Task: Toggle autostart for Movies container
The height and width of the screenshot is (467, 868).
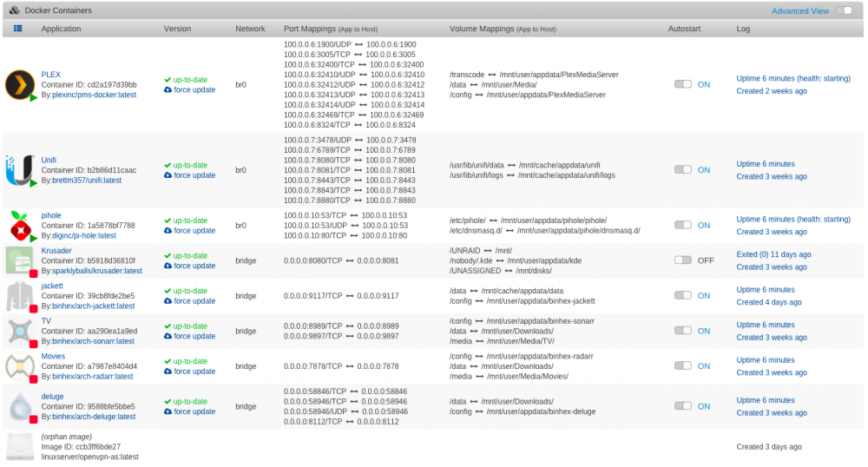Action: point(682,365)
